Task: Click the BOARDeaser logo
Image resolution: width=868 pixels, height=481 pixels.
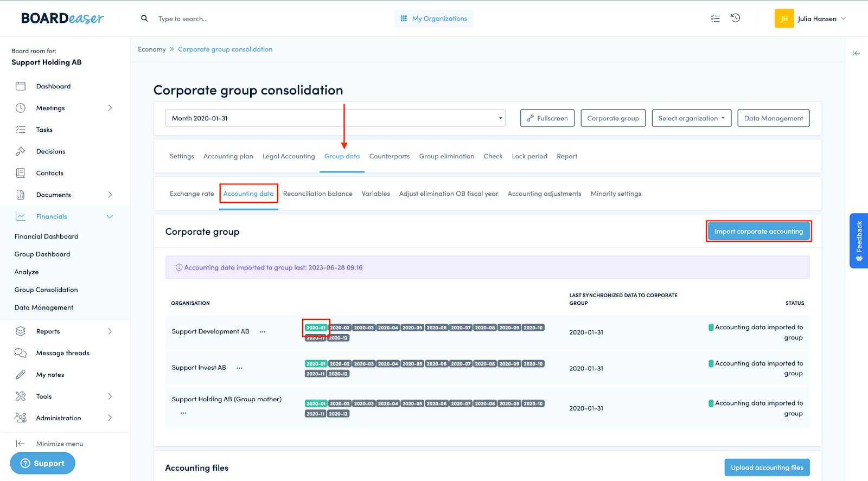Action: point(62,18)
